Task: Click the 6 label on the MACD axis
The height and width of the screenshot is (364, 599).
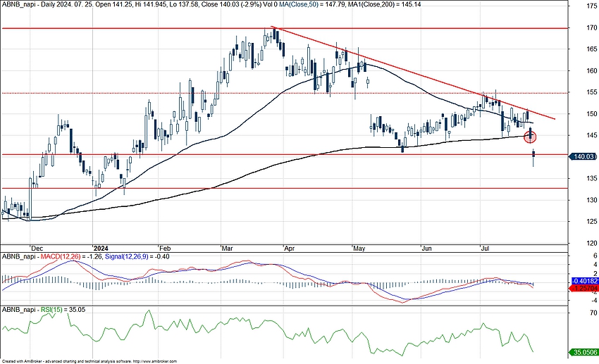Action: click(x=595, y=256)
